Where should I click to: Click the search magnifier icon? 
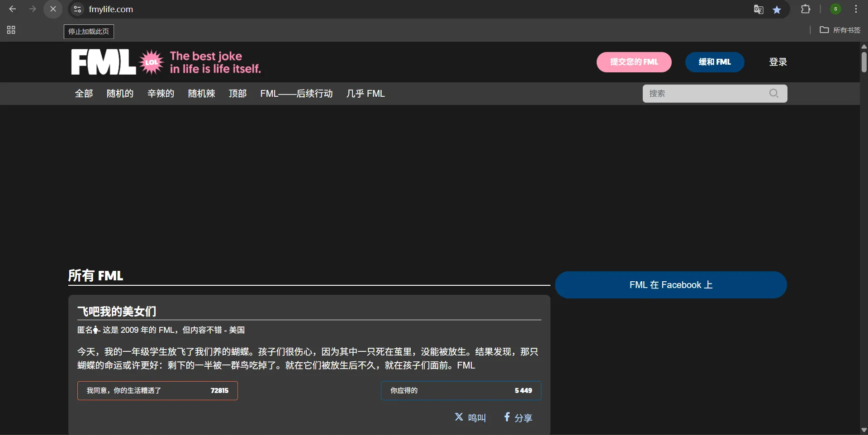(x=773, y=94)
